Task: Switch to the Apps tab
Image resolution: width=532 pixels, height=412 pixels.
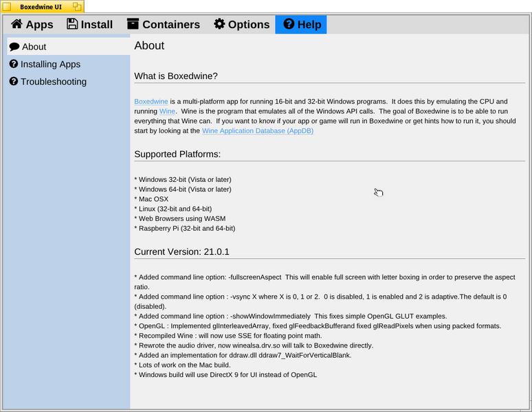Action: pyautogui.click(x=32, y=25)
